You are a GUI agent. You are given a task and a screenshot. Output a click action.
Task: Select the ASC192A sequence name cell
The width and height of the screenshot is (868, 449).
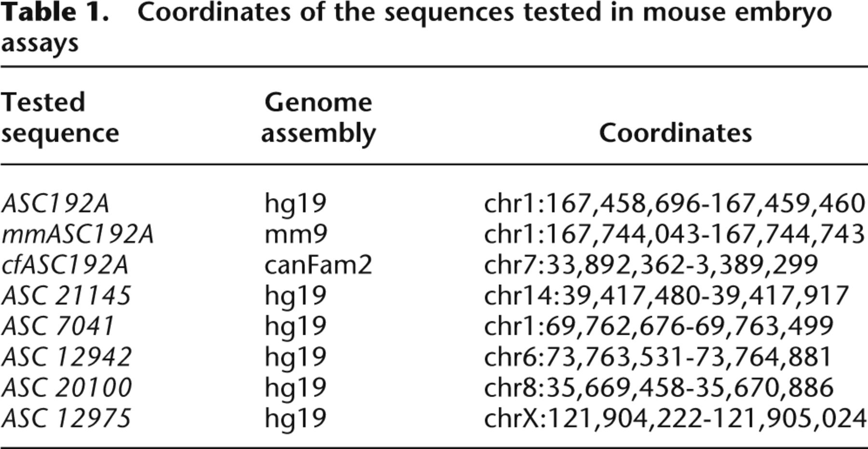(x=55, y=204)
